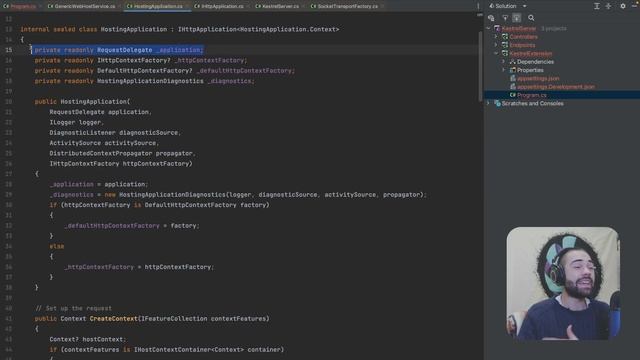Select the Properties folder item
This screenshot has width=640, height=360.
click(x=530, y=70)
